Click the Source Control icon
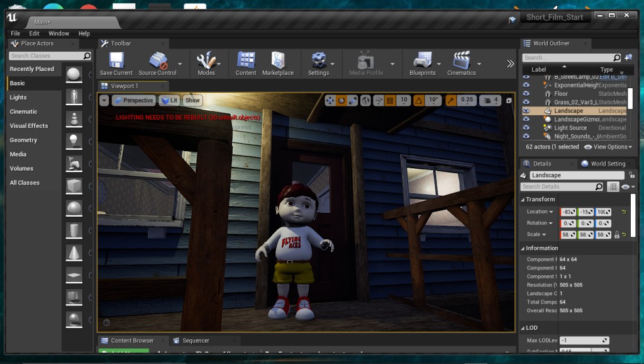The width and height of the screenshot is (644, 364). [157, 60]
